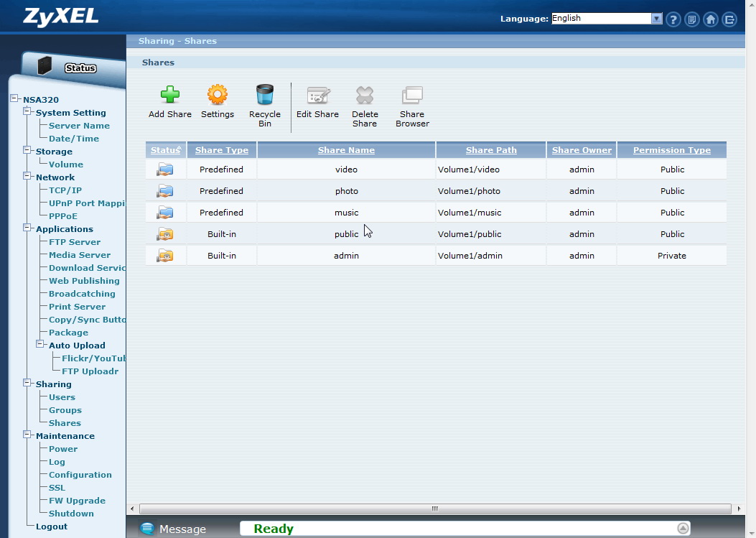Select the admin share folder icon
The image size is (756, 538).
point(165,256)
